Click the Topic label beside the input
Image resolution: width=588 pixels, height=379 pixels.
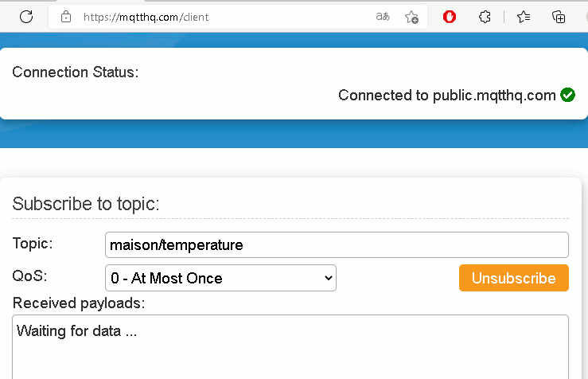[33, 244]
